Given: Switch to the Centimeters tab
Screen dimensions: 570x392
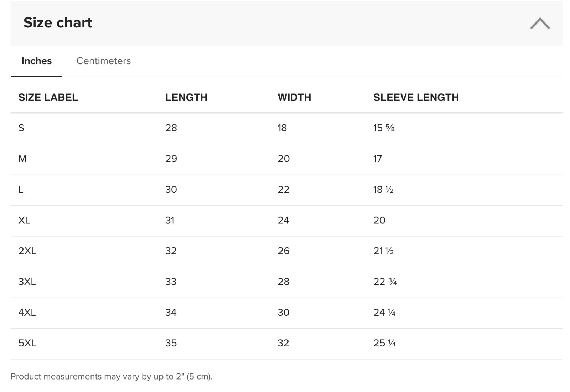Looking at the screenshot, I should (x=104, y=61).
